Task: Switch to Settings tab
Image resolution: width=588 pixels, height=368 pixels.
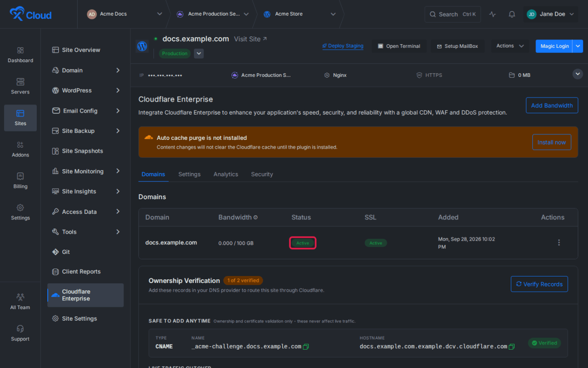Action: 189,174
